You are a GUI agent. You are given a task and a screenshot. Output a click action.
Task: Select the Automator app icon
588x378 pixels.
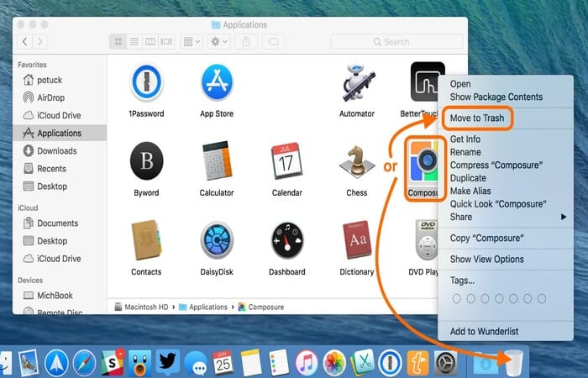click(x=357, y=83)
